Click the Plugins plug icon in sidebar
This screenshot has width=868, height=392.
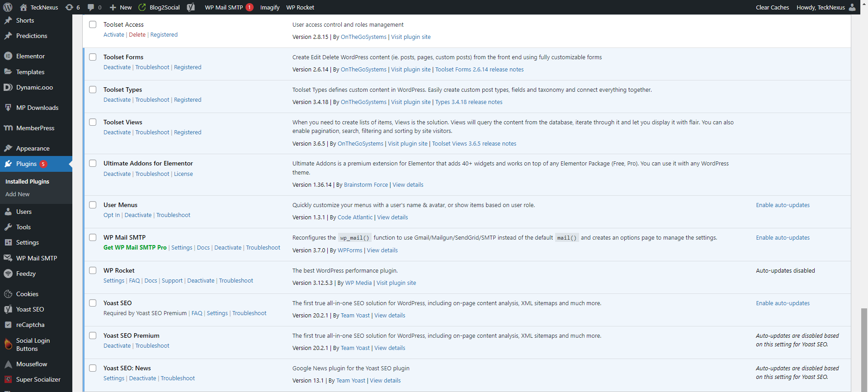click(8, 164)
